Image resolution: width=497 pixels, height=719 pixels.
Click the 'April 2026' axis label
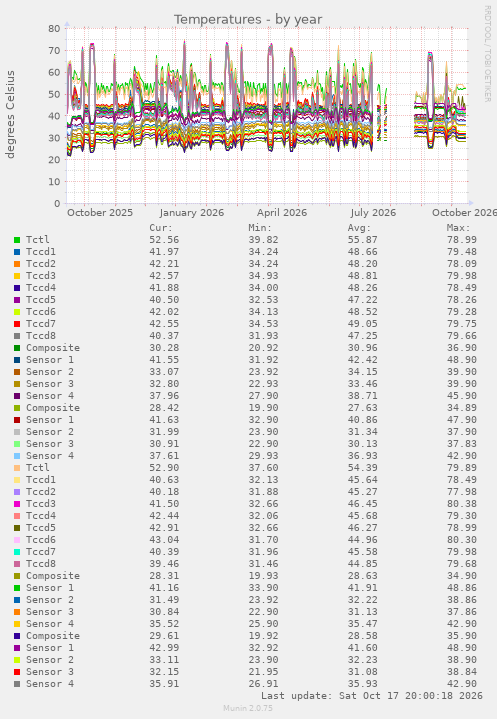click(282, 213)
